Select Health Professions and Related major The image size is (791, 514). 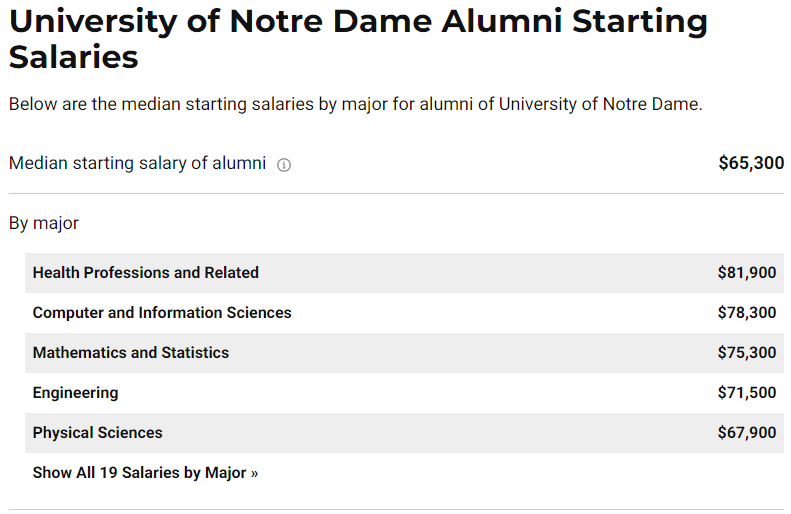146,272
